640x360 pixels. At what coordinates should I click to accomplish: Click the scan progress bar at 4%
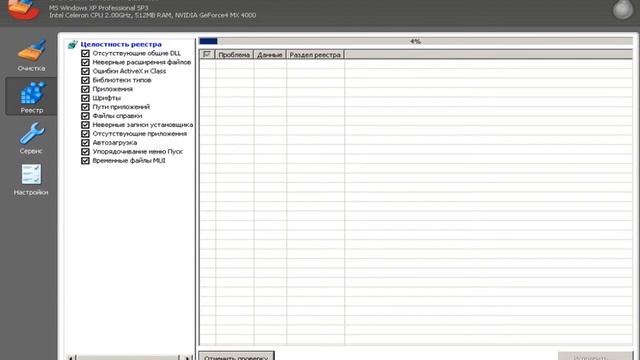click(x=416, y=41)
